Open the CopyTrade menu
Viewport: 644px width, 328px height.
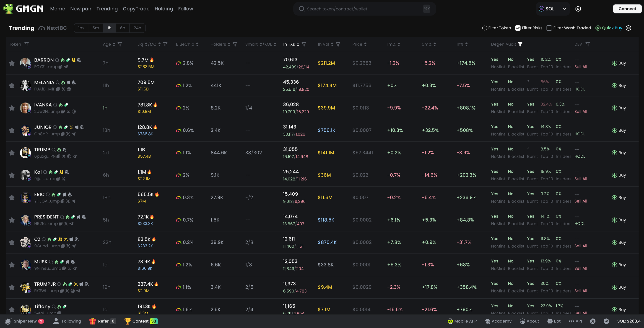pyautogui.click(x=136, y=9)
